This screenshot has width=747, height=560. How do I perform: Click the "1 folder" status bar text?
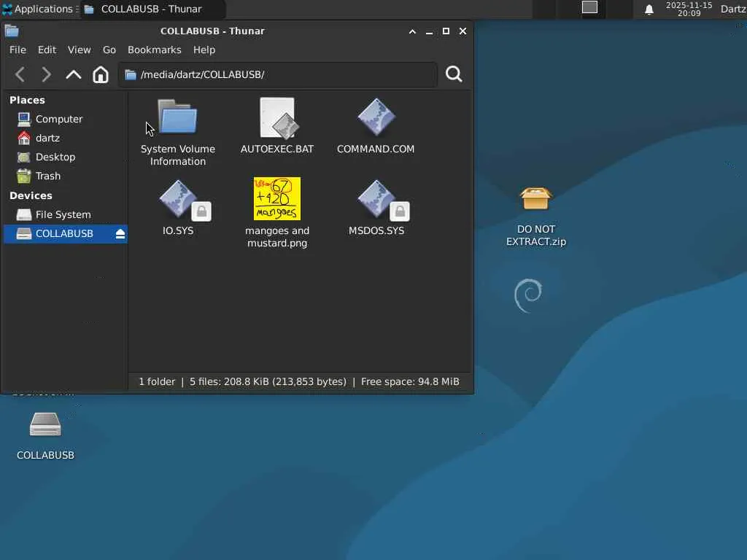[157, 382]
